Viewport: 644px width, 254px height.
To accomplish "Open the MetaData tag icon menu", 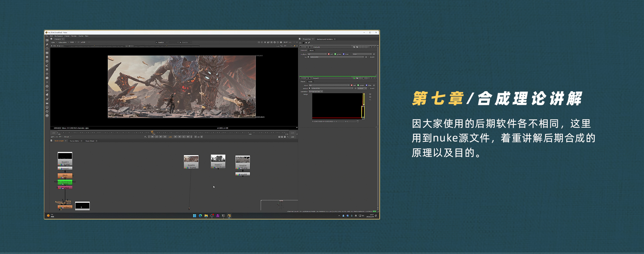I will [47, 95].
